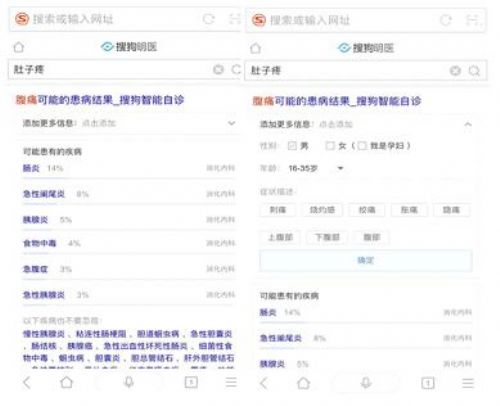
Task: Check the 女 gender checkbox
Action: pos(330,146)
